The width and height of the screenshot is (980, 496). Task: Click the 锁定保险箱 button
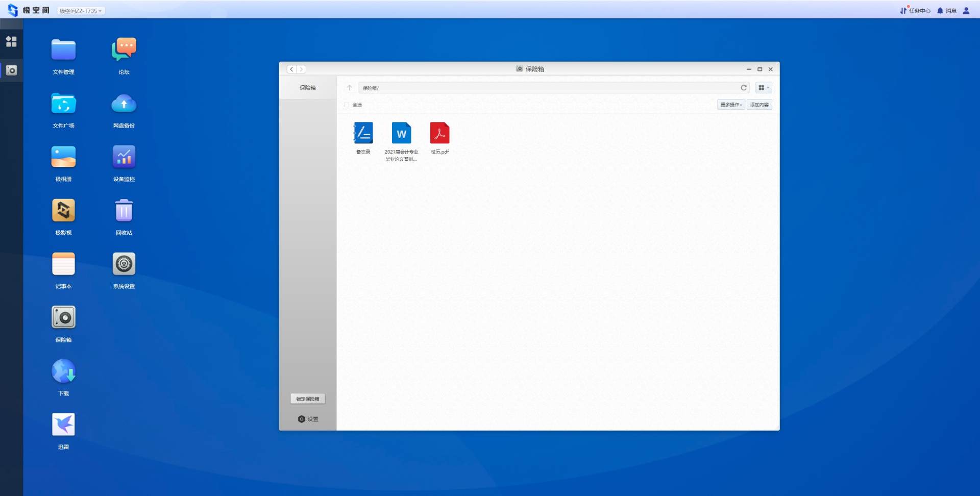pyautogui.click(x=308, y=399)
